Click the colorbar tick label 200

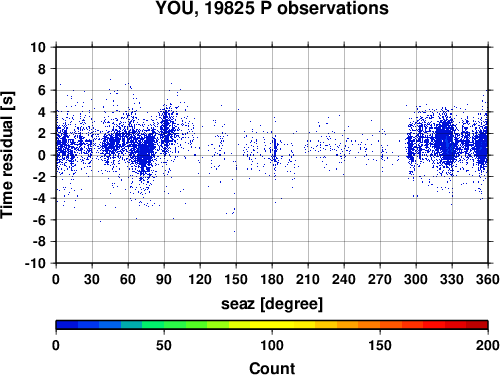point(488,345)
